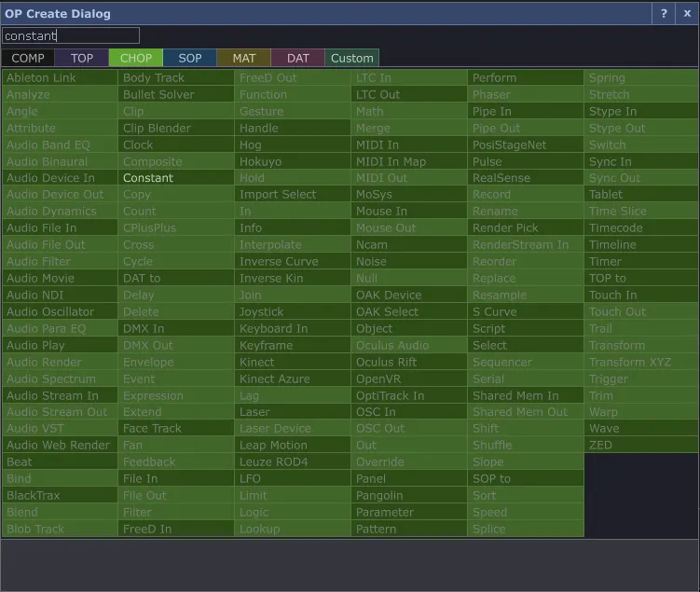Screen dimensions: 700x592
Task: Select the PosiStageNet operator
Action: click(526, 145)
